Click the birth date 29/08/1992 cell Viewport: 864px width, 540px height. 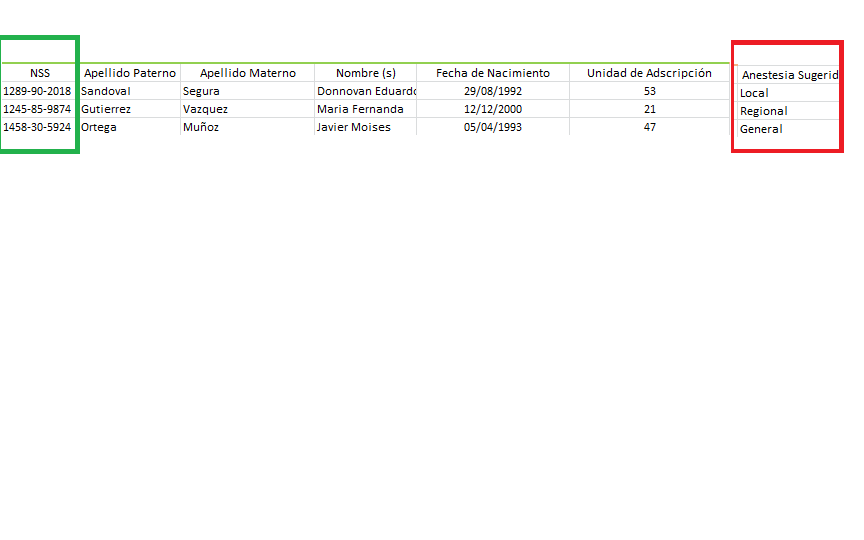click(x=492, y=91)
